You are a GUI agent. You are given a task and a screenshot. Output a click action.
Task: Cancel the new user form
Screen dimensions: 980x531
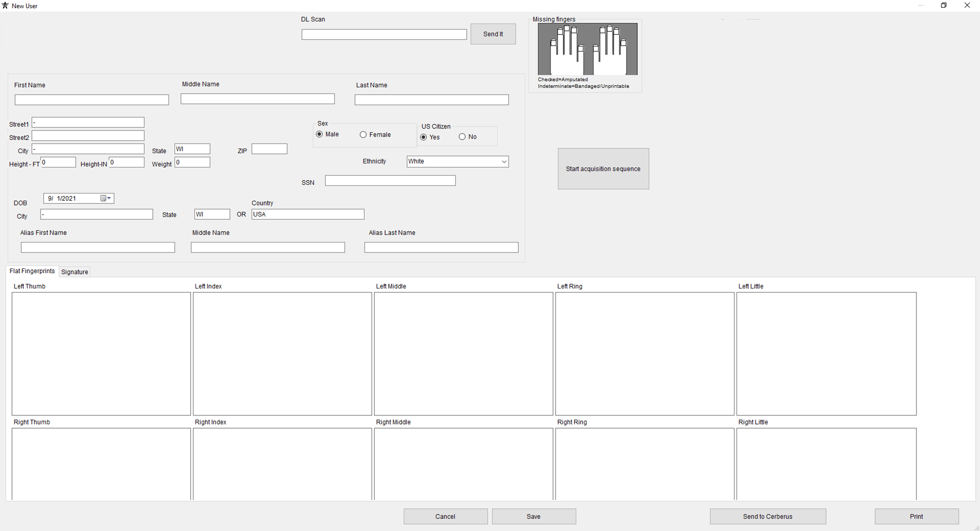tap(445, 516)
